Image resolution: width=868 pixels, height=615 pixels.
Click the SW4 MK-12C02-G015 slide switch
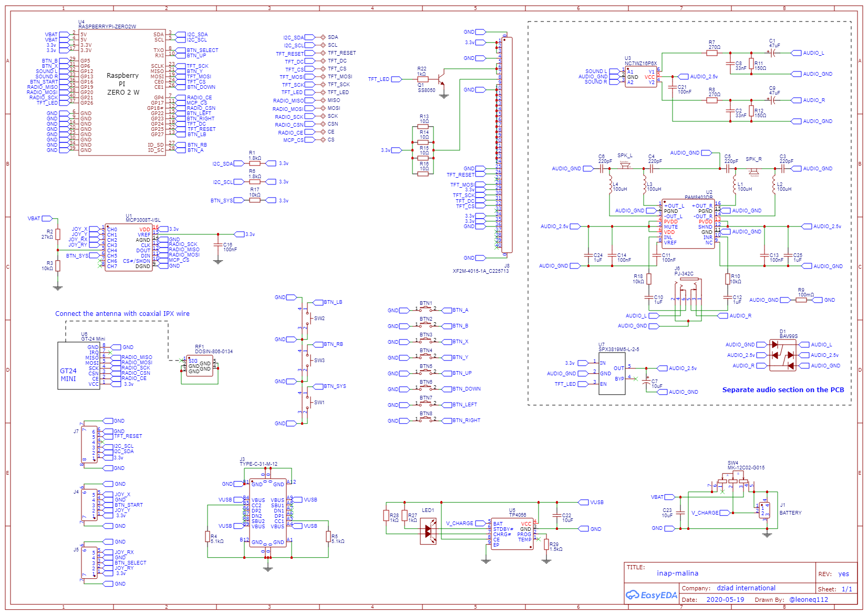734,480
